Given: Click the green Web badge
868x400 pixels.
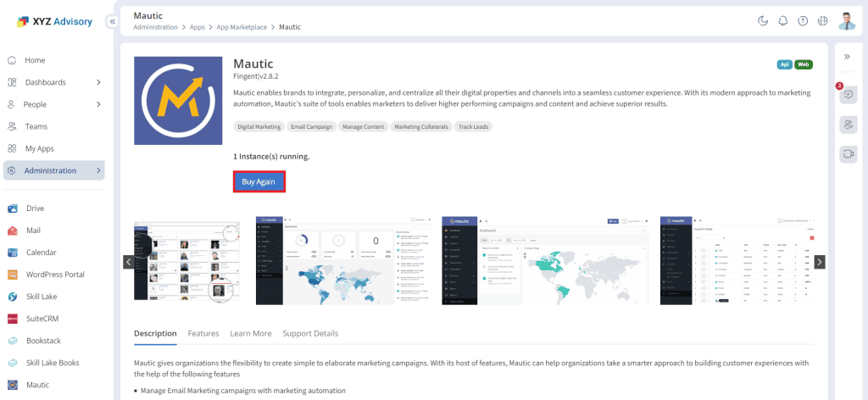Looking at the screenshot, I should click(804, 64).
